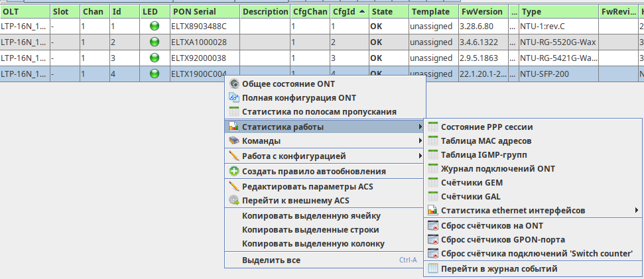Click Выделить все menu item

271,260
